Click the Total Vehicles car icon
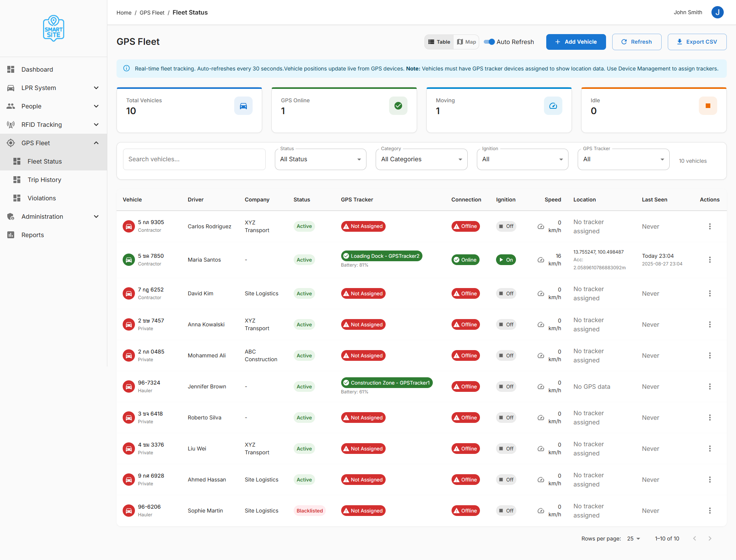 pos(243,106)
